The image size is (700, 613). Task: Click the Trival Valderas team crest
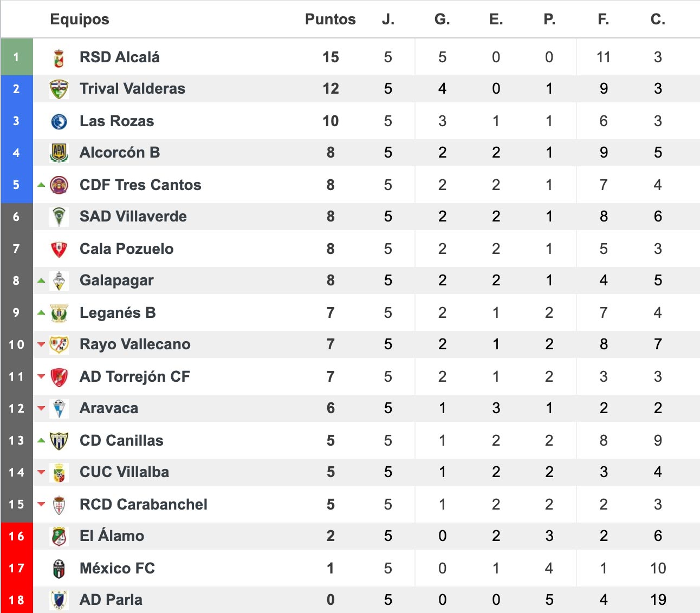(x=59, y=89)
